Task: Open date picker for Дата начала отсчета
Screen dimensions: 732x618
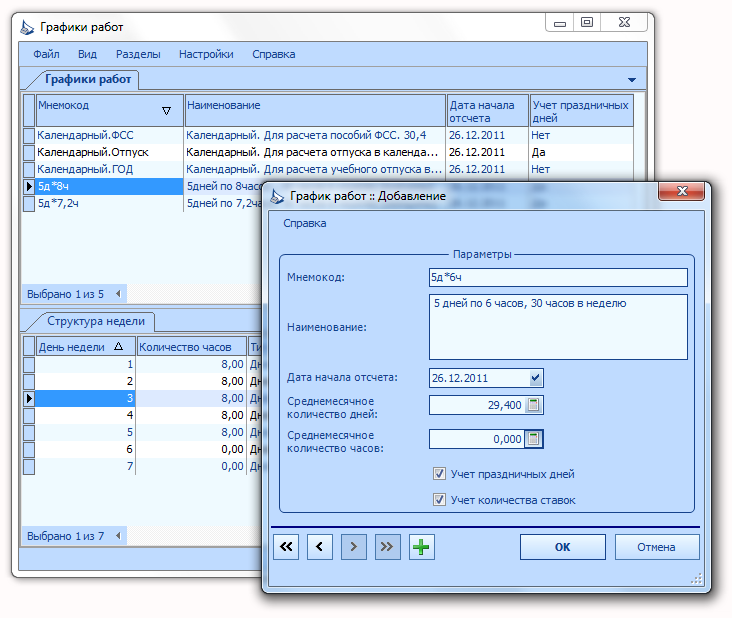Action: (535, 378)
